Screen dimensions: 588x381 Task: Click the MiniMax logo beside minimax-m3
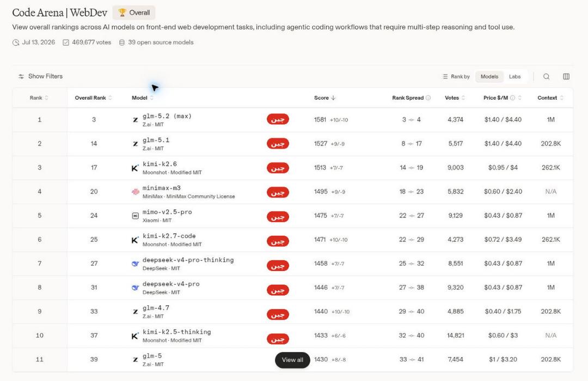tap(136, 192)
